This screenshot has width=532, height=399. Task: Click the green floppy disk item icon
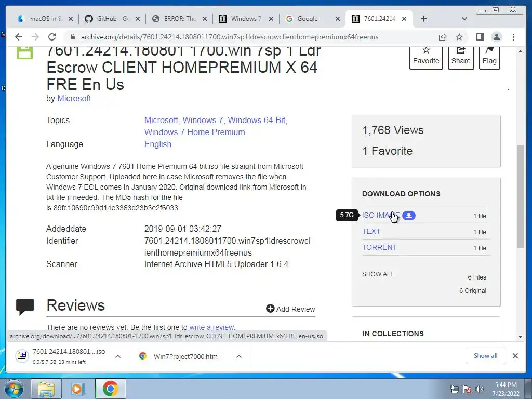(25, 54)
